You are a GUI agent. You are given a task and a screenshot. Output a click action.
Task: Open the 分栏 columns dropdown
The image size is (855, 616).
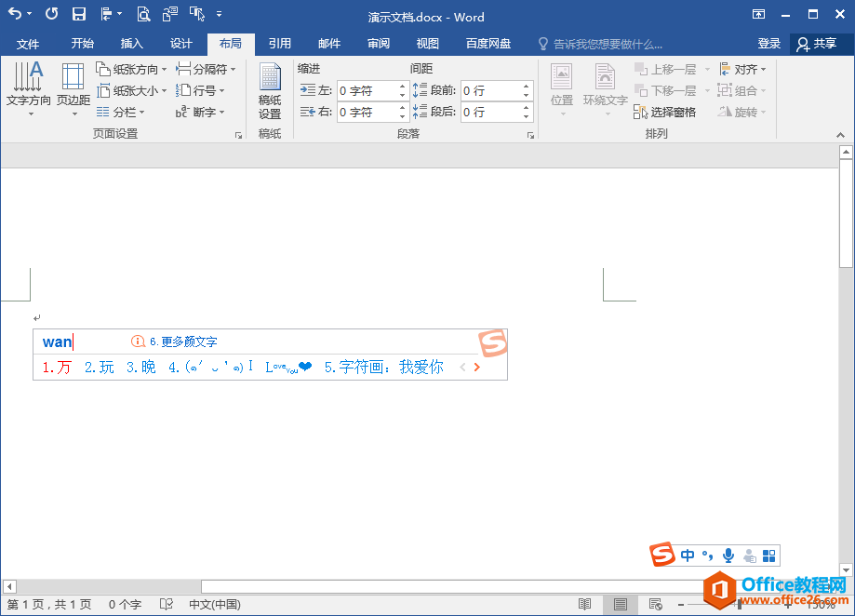coord(121,113)
